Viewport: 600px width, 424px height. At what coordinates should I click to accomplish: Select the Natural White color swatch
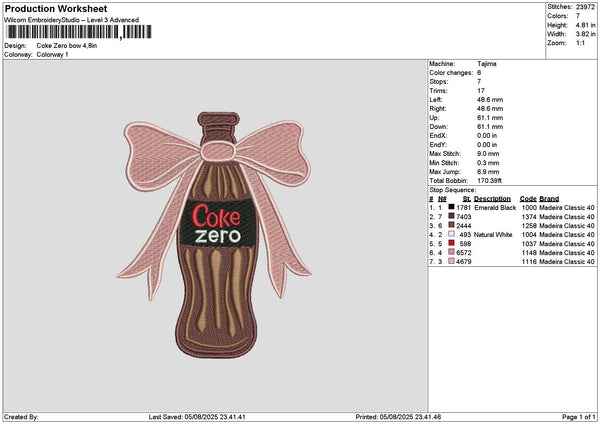coord(452,234)
